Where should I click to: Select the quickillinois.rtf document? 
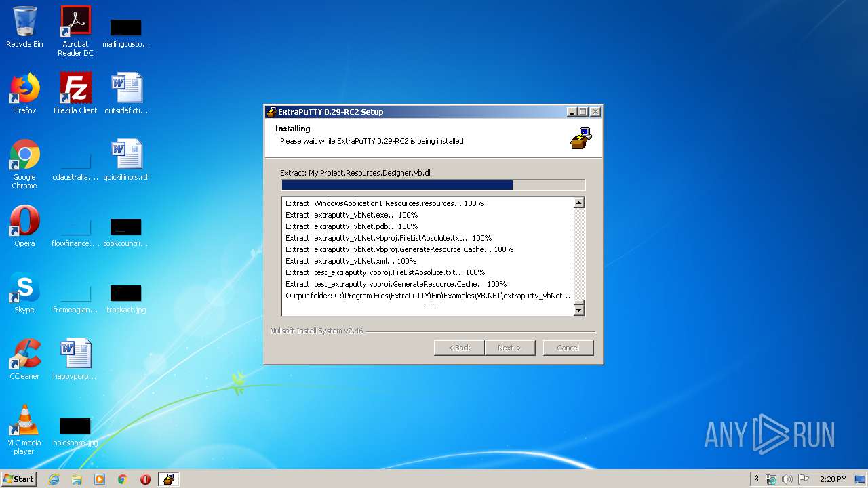(x=126, y=160)
